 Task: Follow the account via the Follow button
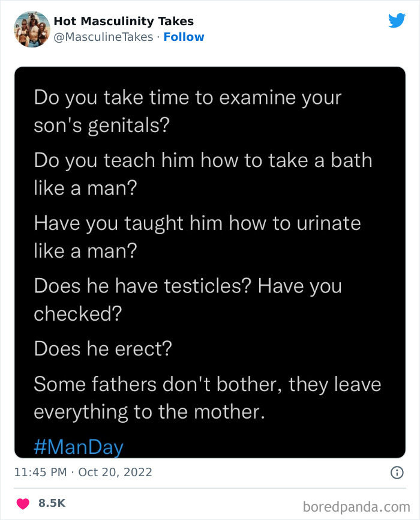(184, 37)
